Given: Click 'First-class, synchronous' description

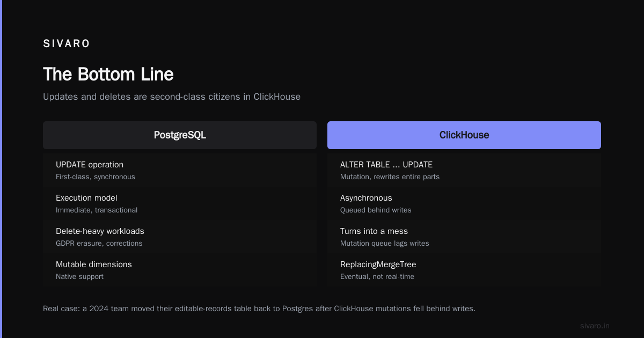Looking at the screenshot, I should pos(96,177).
